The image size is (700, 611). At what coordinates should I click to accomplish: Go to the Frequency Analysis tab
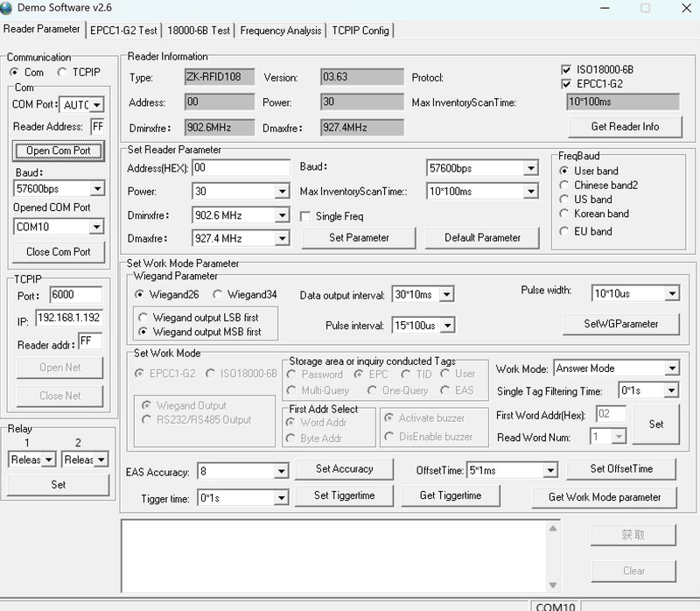[x=281, y=31]
